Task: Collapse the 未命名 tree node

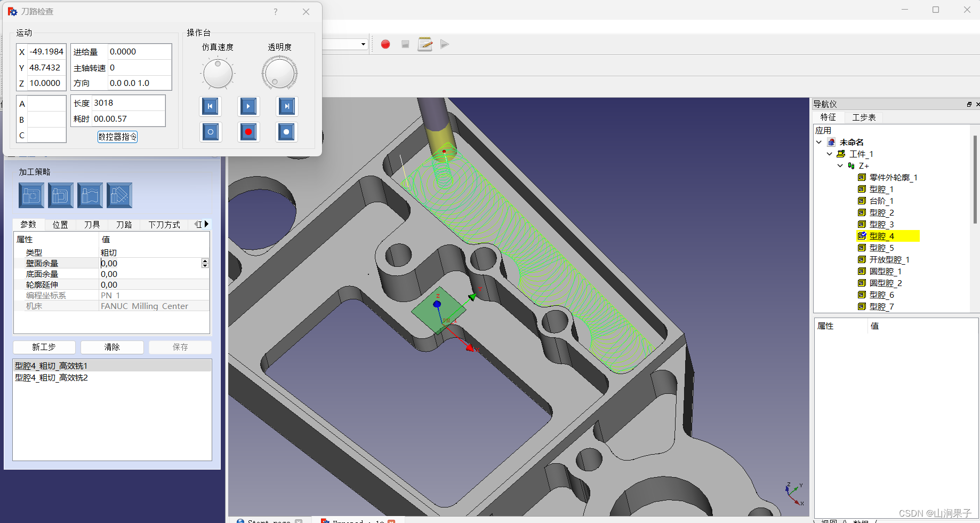Action: coord(819,142)
